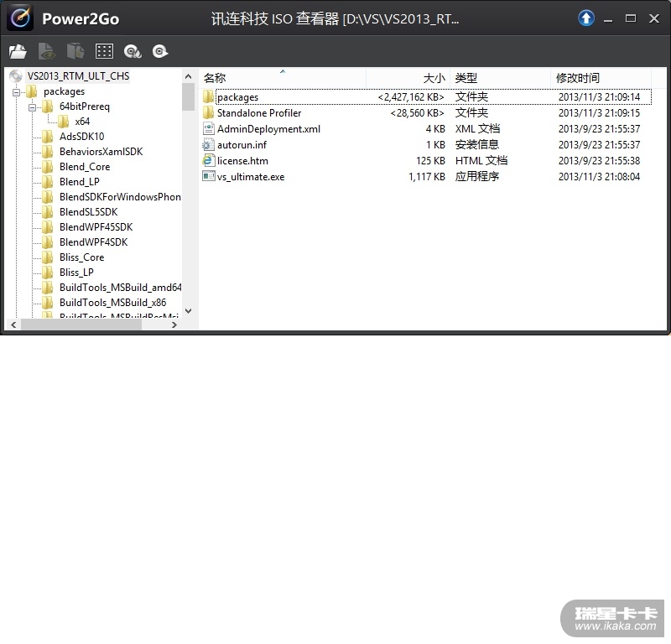Click the tree scrollbar down arrow
This screenshot has width=671, height=644.
[x=188, y=311]
